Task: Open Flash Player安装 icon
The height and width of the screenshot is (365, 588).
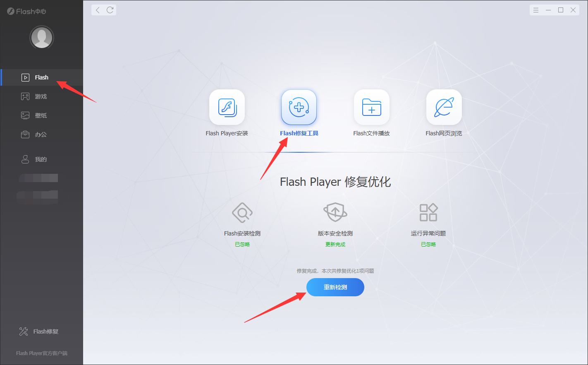Action: (x=227, y=107)
